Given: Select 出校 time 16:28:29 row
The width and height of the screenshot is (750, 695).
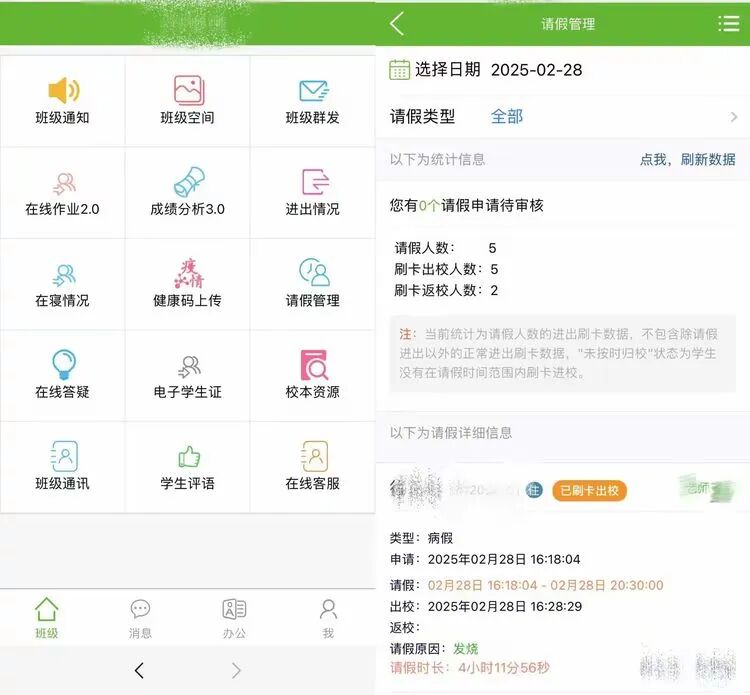Looking at the screenshot, I should 486,606.
